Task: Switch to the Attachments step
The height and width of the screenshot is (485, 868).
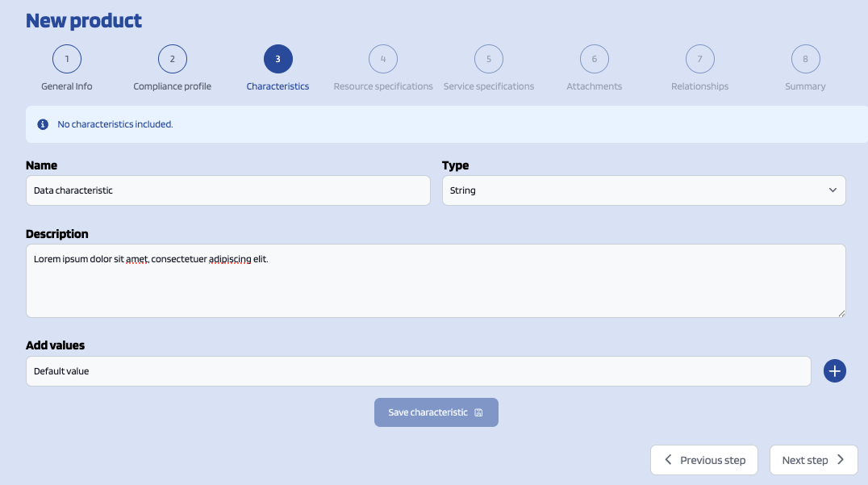Action: [594, 59]
